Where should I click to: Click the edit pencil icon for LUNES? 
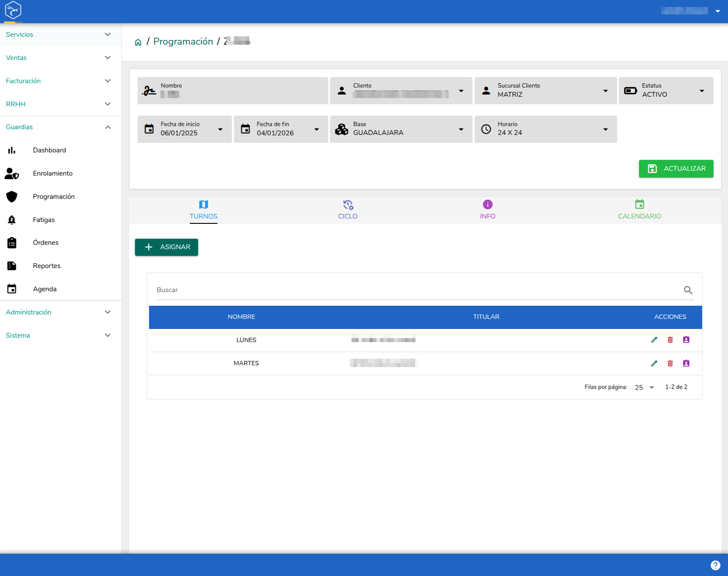coord(654,340)
